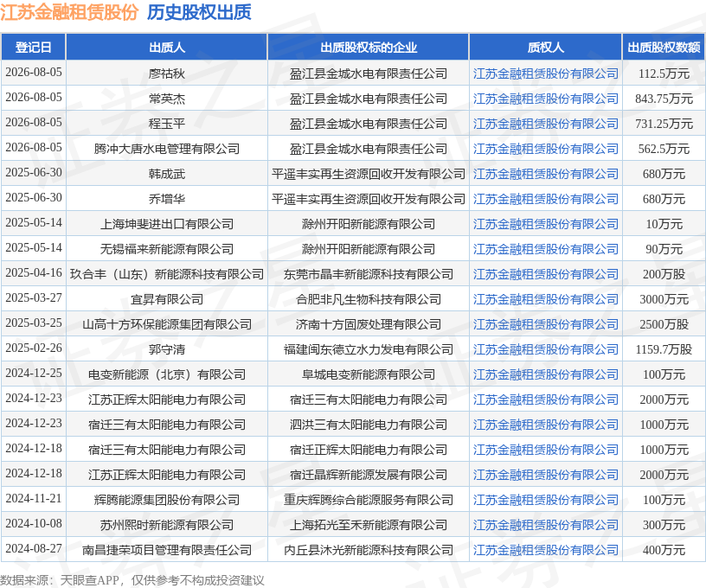The image size is (706, 588).
Task: Select pledgor name 郭守清
Action: tap(167, 349)
